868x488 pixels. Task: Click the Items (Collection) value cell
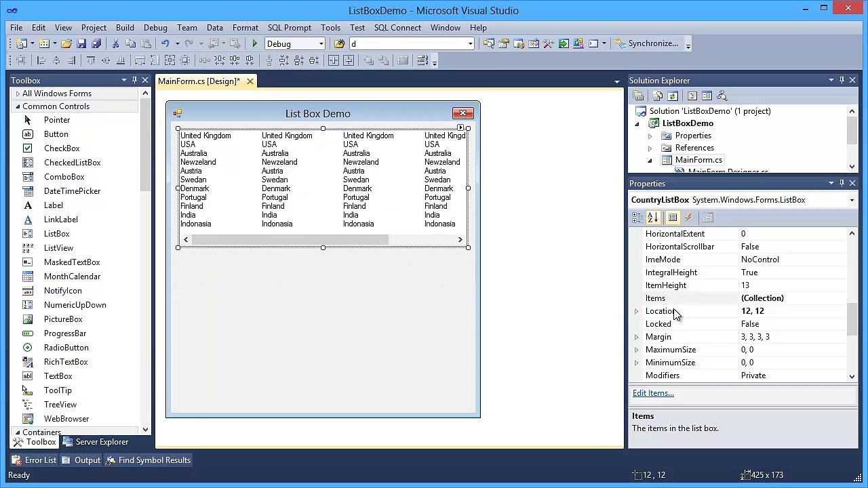tap(791, 298)
